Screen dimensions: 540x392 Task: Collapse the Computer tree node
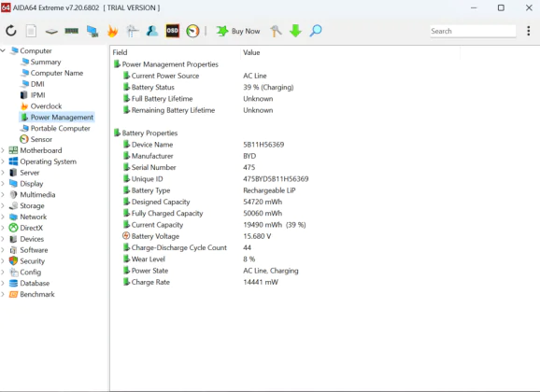[x=3, y=50]
